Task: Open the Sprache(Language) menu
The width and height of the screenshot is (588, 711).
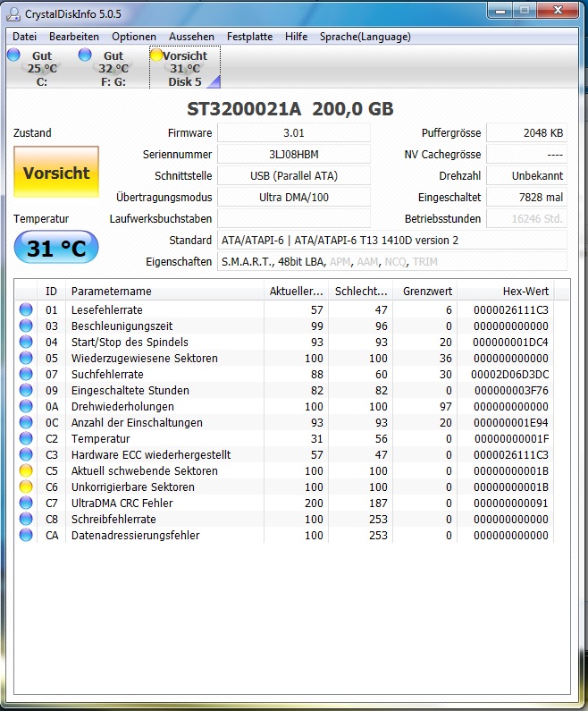Action: 365,37
